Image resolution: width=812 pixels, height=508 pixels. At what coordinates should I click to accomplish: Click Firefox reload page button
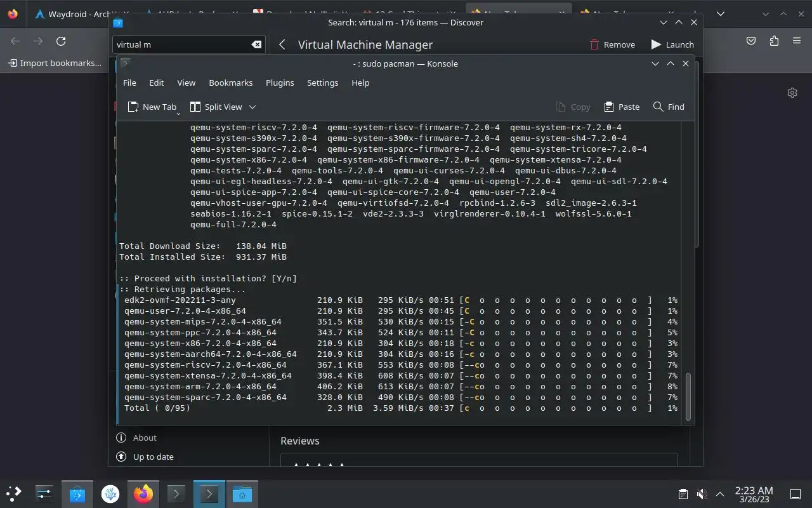pyautogui.click(x=61, y=41)
